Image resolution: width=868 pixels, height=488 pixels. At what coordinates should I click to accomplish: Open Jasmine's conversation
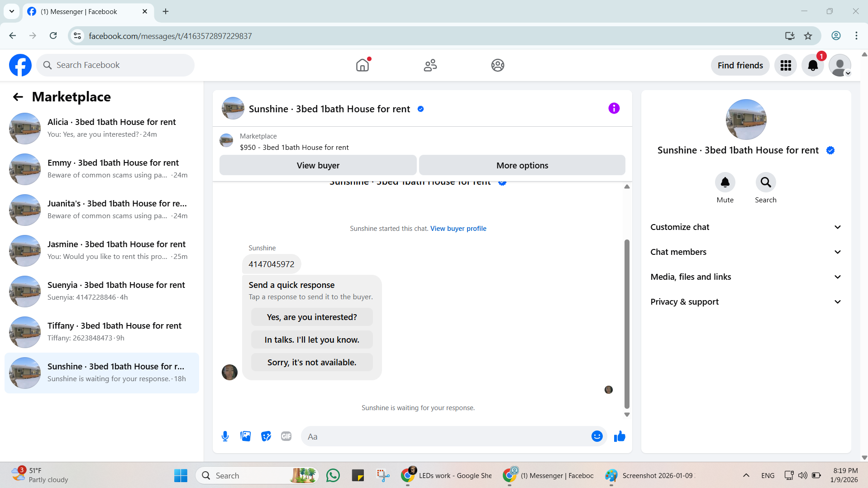(102, 251)
